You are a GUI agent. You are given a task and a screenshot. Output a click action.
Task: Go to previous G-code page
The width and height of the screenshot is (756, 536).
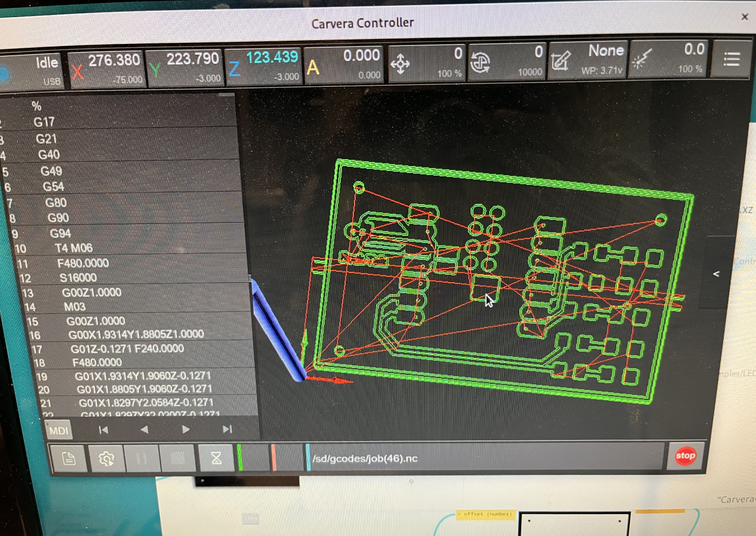click(x=144, y=429)
